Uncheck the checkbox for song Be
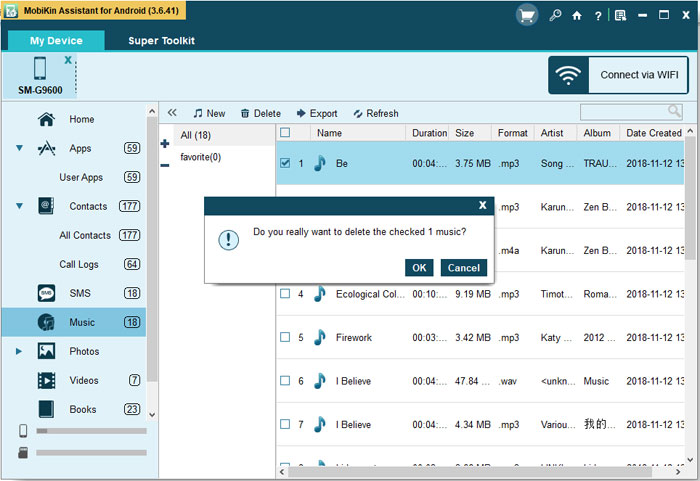Screen dimensions: 700x481 [x=285, y=163]
